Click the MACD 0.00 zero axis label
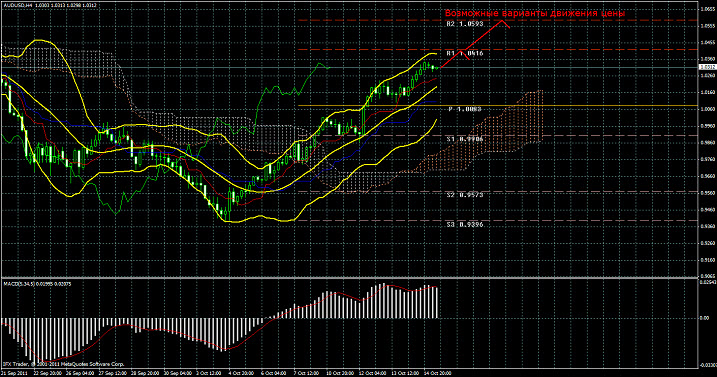This screenshot has height=377, width=717. click(705, 318)
